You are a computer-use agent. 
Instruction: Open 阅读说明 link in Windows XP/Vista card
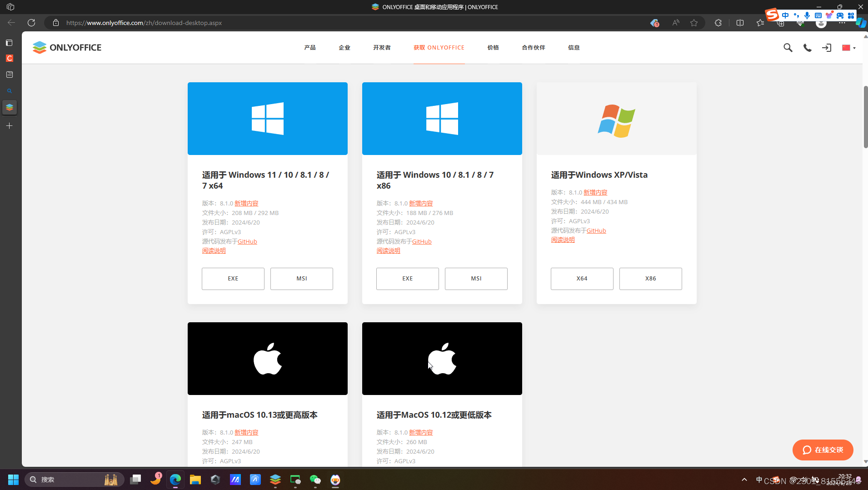click(x=563, y=240)
